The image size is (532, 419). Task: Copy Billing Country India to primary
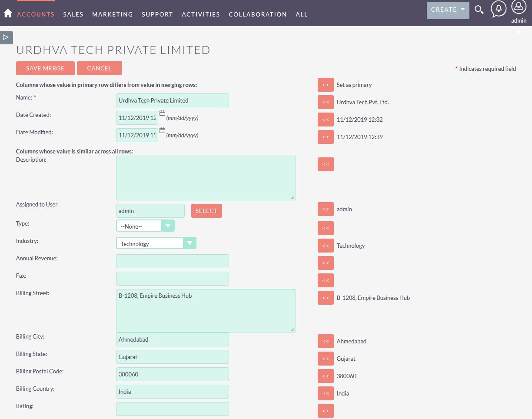coord(326,393)
